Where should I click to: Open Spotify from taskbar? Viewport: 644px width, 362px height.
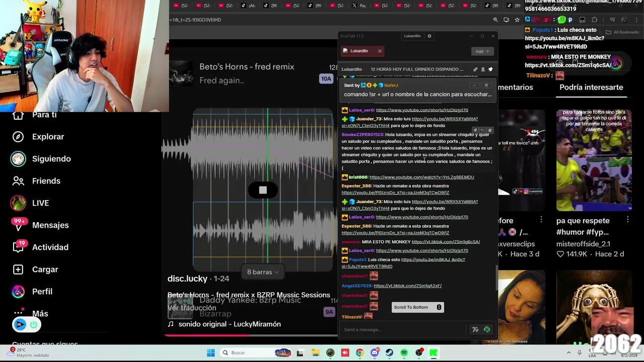coord(404,353)
